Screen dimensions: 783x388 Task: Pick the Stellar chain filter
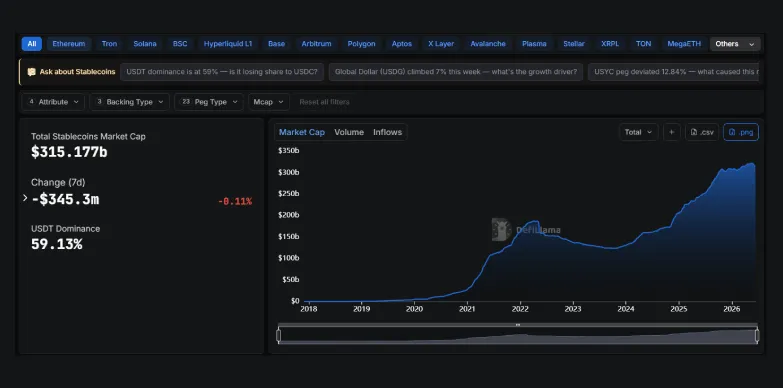[x=574, y=44]
